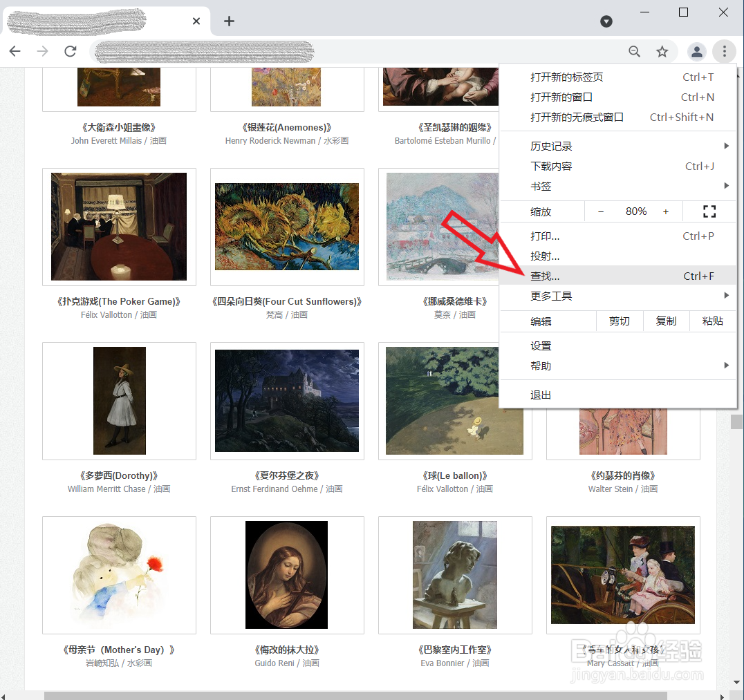Expand the 历史记录 submenu

pos(617,146)
